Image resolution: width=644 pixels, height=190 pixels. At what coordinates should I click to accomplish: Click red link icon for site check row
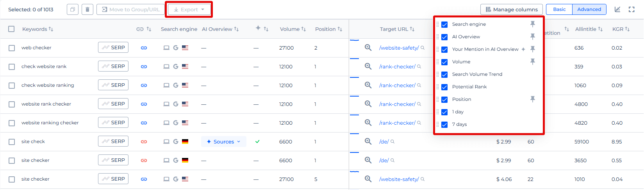pyautogui.click(x=144, y=142)
